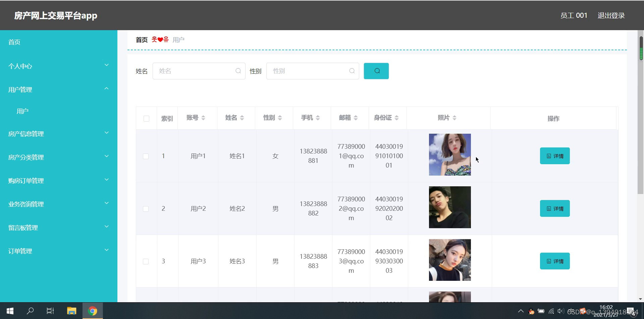Focus the 姓名 search input
The width and height of the screenshot is (644, 319).
199,71
